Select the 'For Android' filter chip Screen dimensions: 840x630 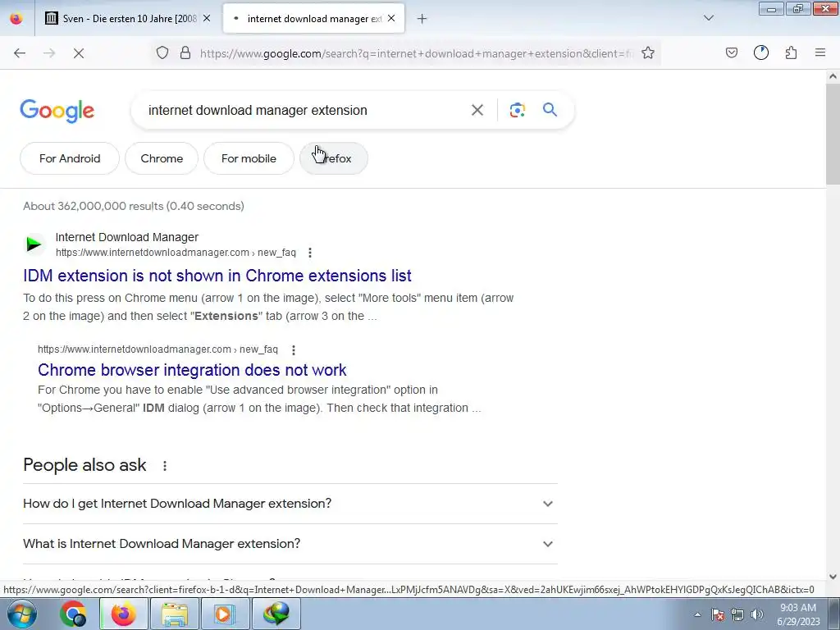click(x=70, y=158)
